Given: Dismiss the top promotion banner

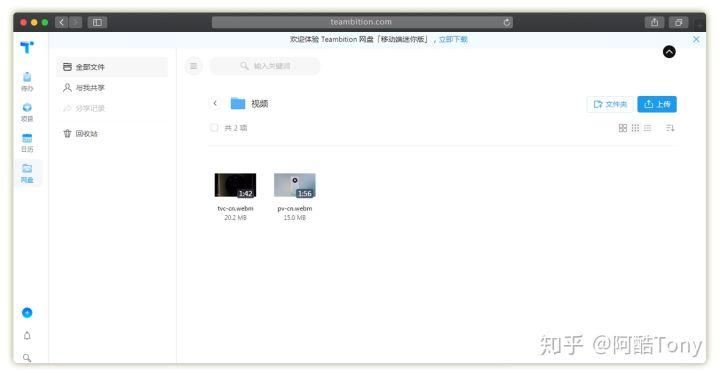Looking at the screenshot, I should [696, 39].
